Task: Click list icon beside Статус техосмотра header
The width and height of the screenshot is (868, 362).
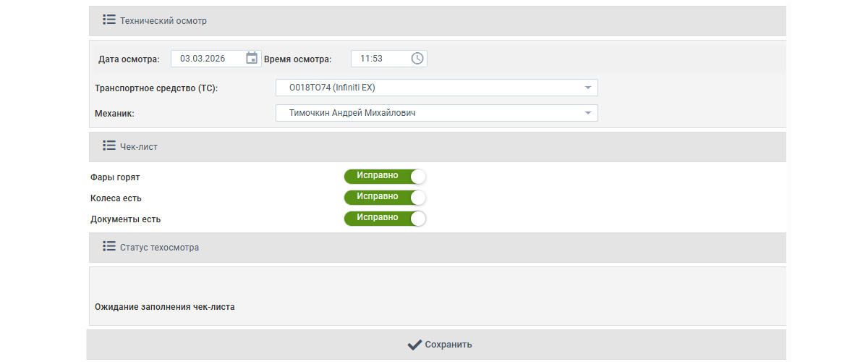Action: pos(109,246)
